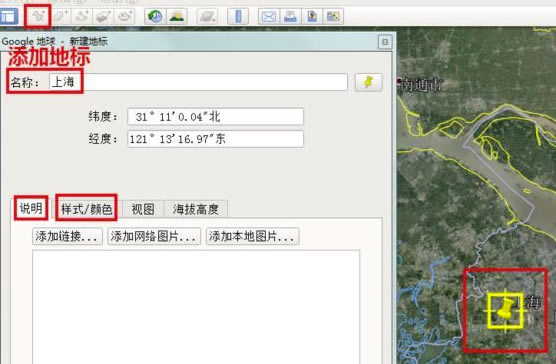This screenshot has height=364, width=556.
Task: Select the Add Image Overlay tool
Action: 103,16
